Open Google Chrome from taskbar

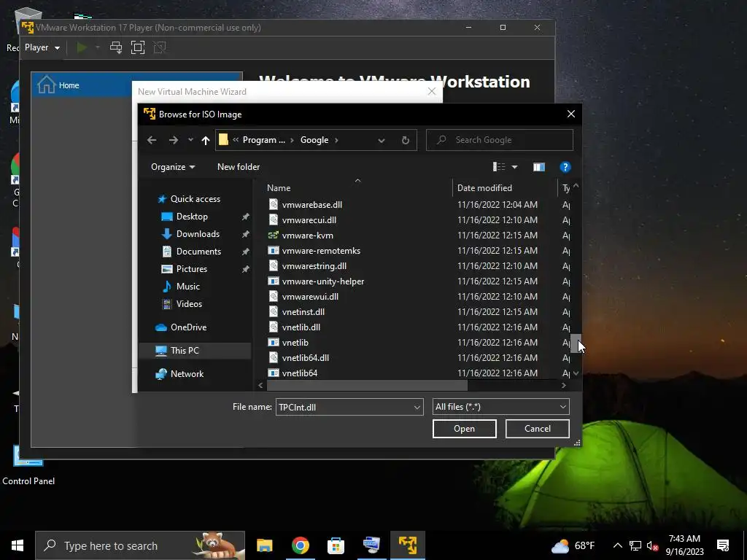click(300, 545)
